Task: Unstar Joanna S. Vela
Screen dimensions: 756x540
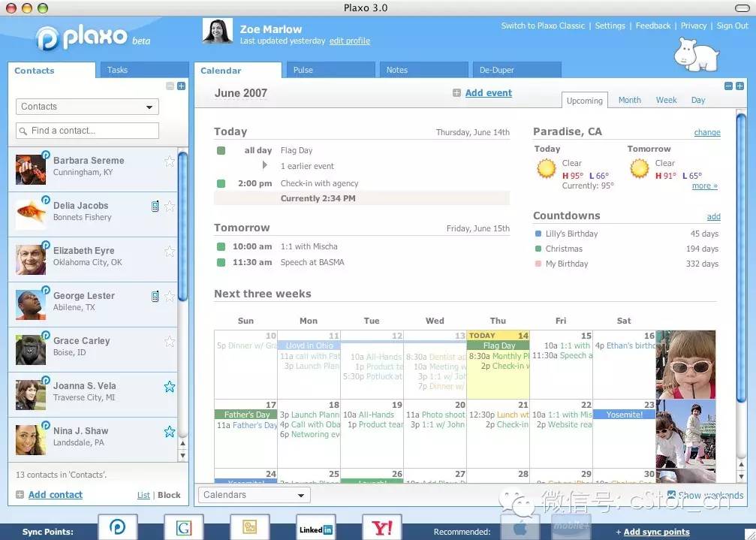Action: tap(169, 386)
